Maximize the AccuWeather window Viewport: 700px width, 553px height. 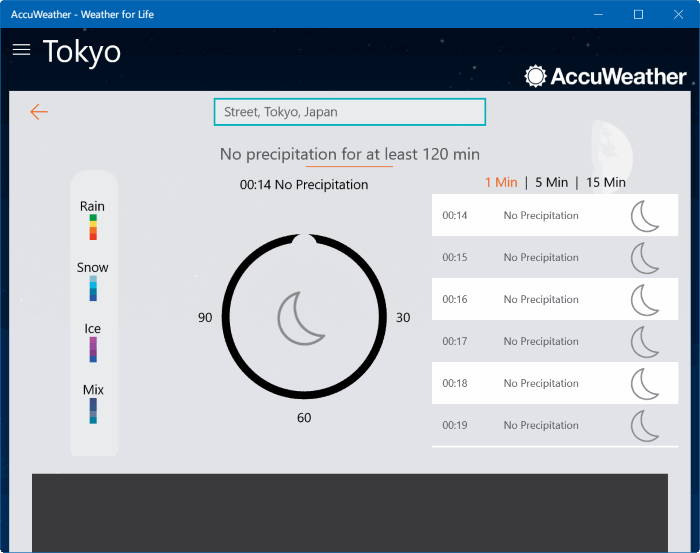pos(638,14)
